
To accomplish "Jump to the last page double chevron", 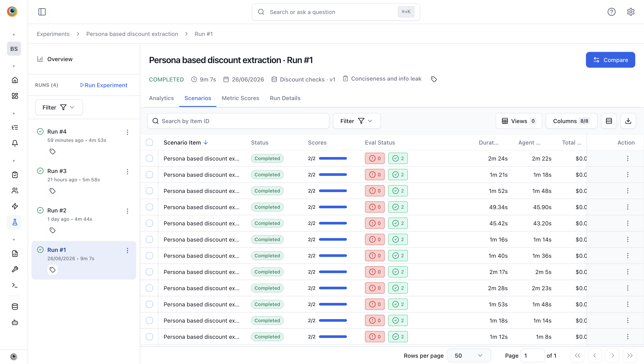I will tap(630, 355).
